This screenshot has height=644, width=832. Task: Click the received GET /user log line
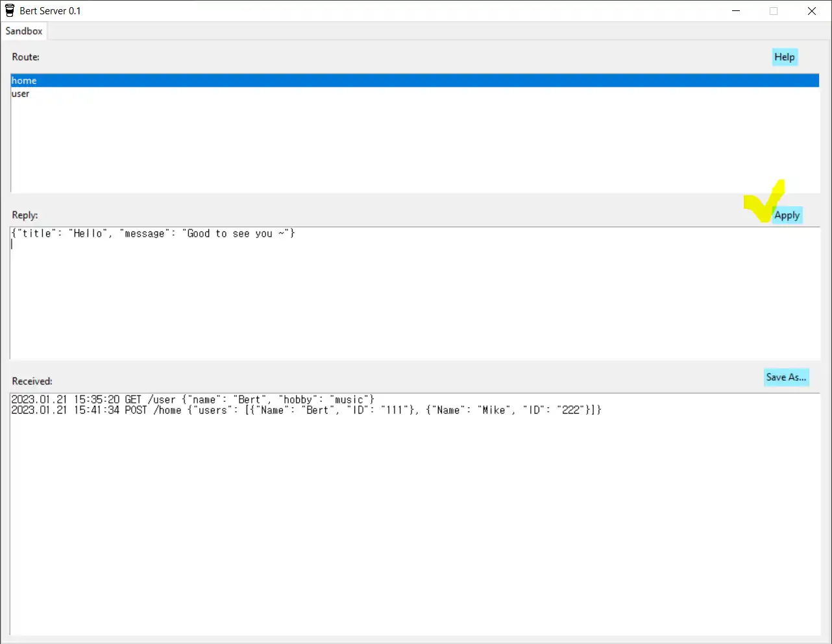[193, 400]
